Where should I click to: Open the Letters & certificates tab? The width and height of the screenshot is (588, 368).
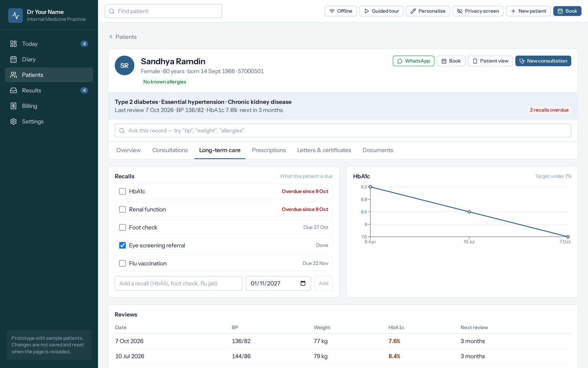coord(324,150)
